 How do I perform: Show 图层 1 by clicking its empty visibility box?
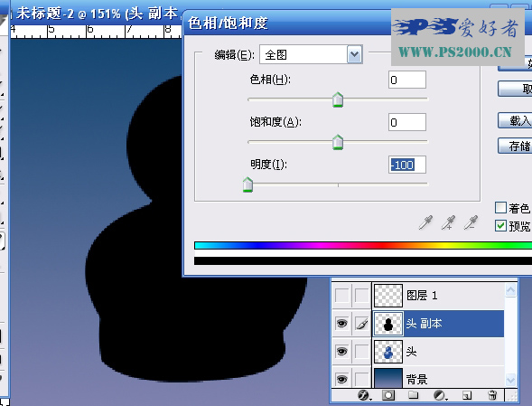click(341, 296)
